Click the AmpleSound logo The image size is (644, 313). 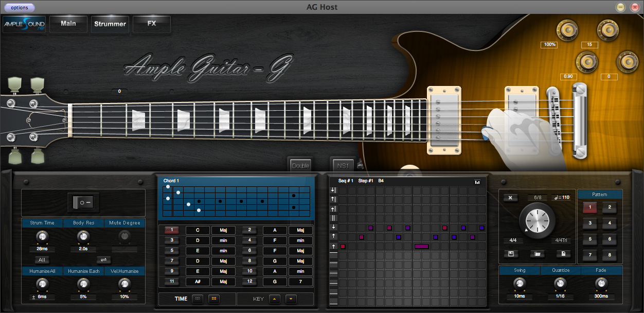point(24,24)
